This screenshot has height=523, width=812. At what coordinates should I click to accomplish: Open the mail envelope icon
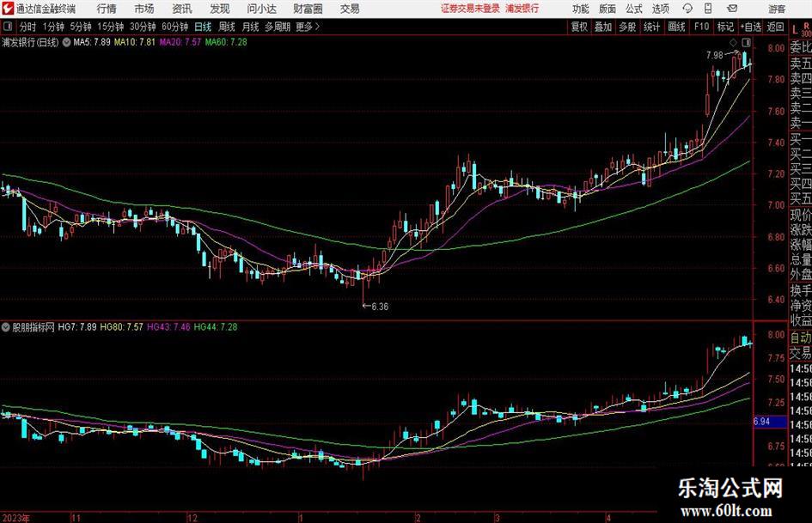pos(732,9)
